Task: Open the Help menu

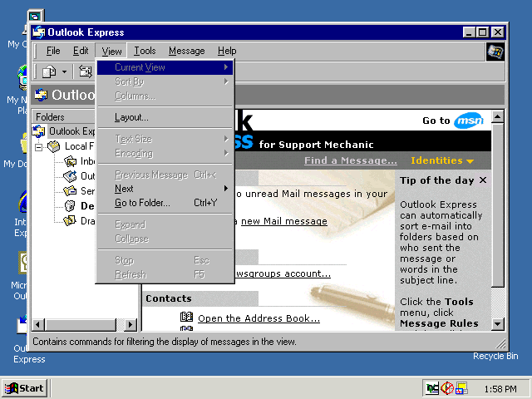Action: click(x=227, y=51)
